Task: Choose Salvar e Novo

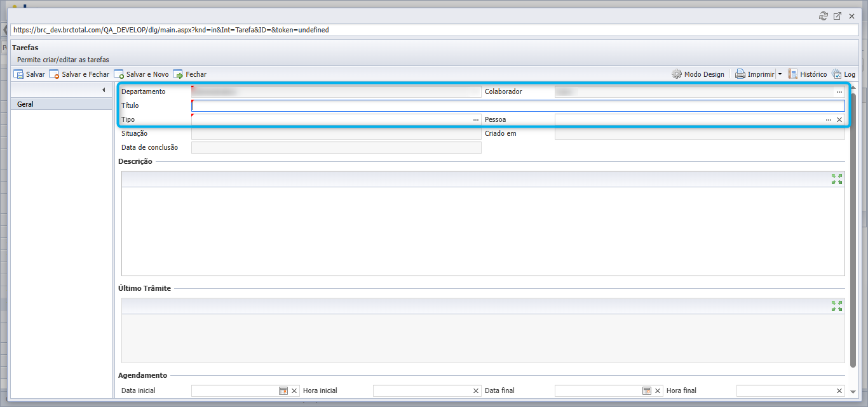Action: 142,74
